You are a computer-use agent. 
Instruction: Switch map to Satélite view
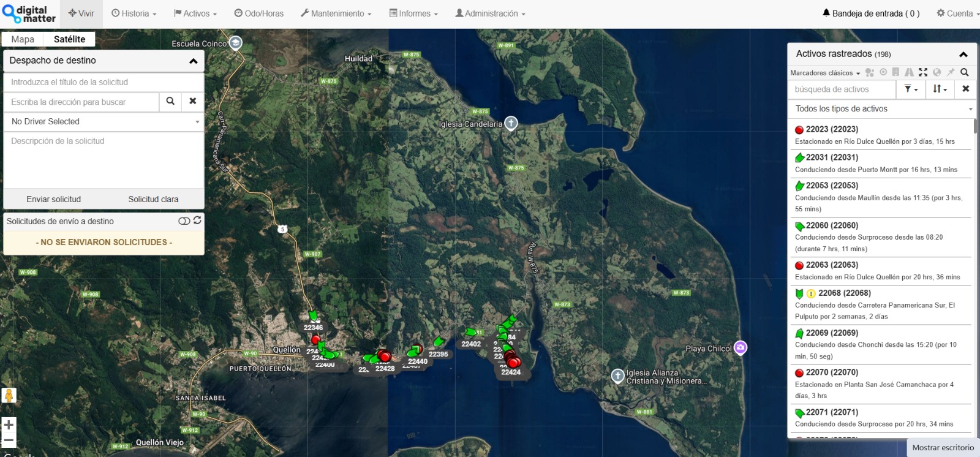coord(69,39)
